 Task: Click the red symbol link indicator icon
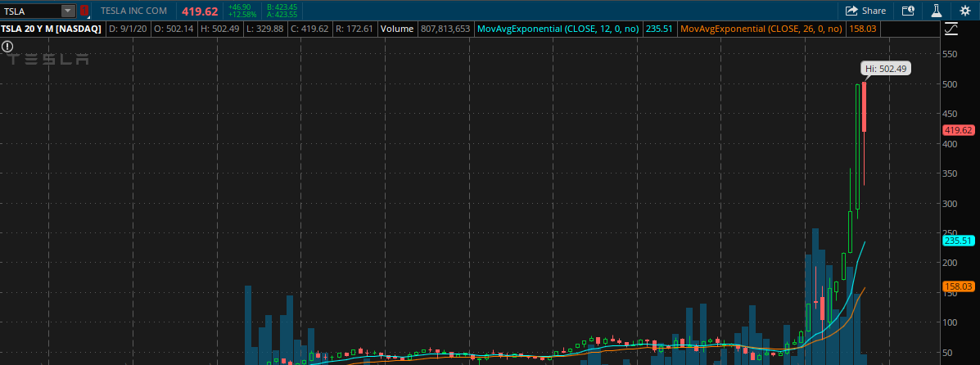(x=84, y=10)
